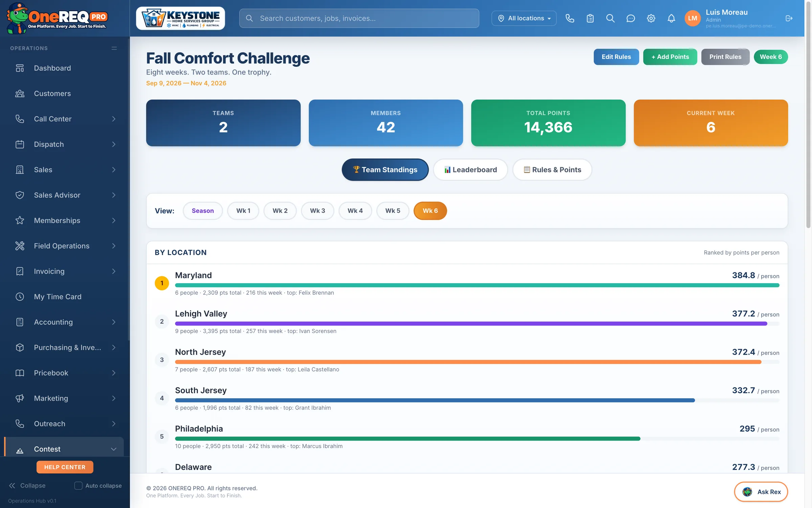The width and height of the screenshot is (812, 508).
Task: Click the logout icon beside Luis Moreau
Action: [789, 18]
